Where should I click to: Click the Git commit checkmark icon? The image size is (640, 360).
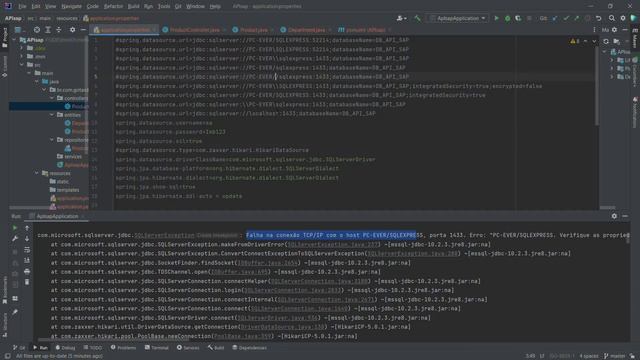click(x=566, y=18)
